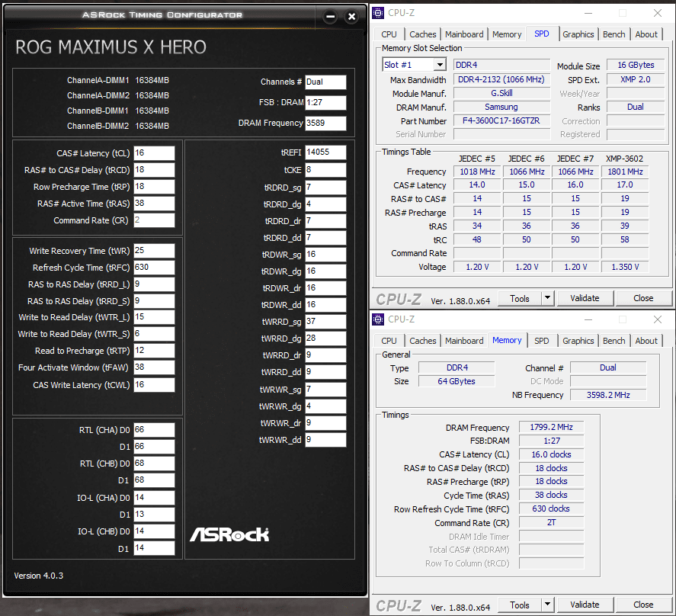Open Mainboard tab in upper CPU-Z window
Screen dimensions: 676x616
464,34
